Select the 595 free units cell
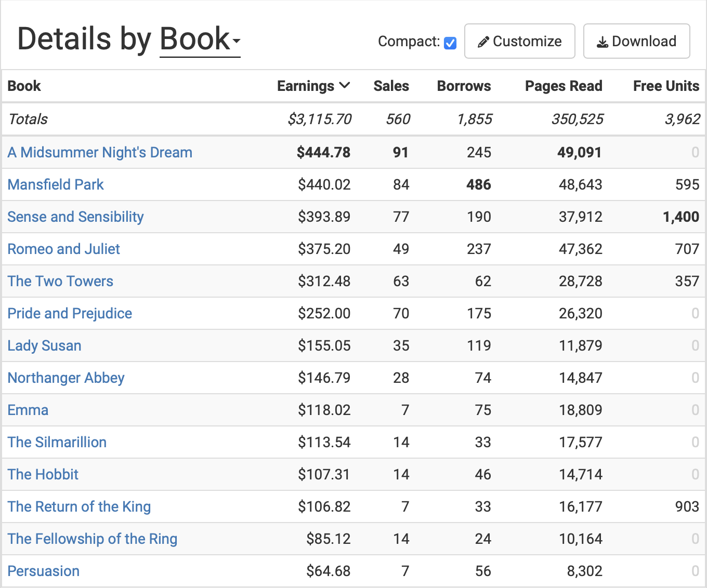Screen dimensions: 707x588 point(687,184)
